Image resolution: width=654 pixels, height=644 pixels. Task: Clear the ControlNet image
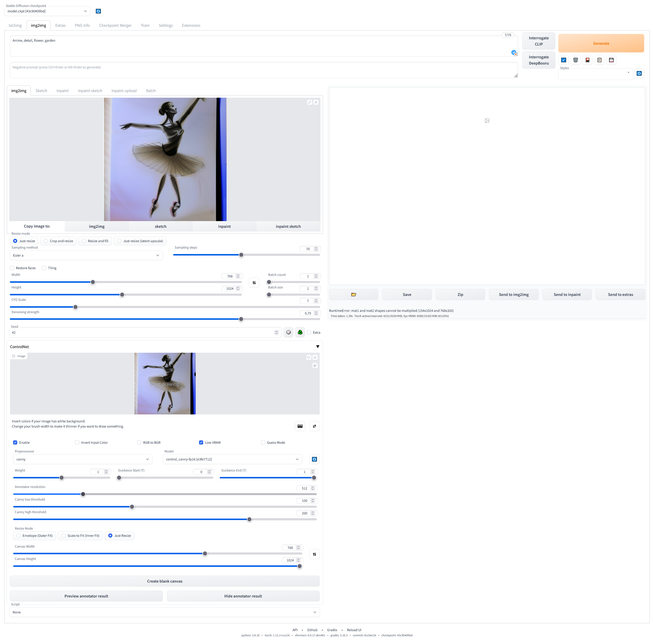[x=315, y=358]
